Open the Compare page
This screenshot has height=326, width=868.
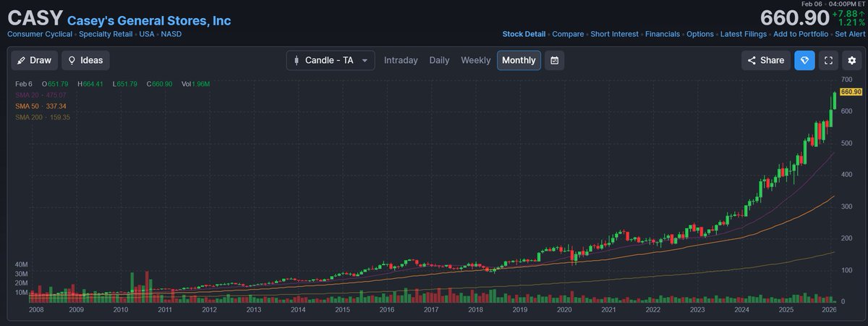point(568,34)
